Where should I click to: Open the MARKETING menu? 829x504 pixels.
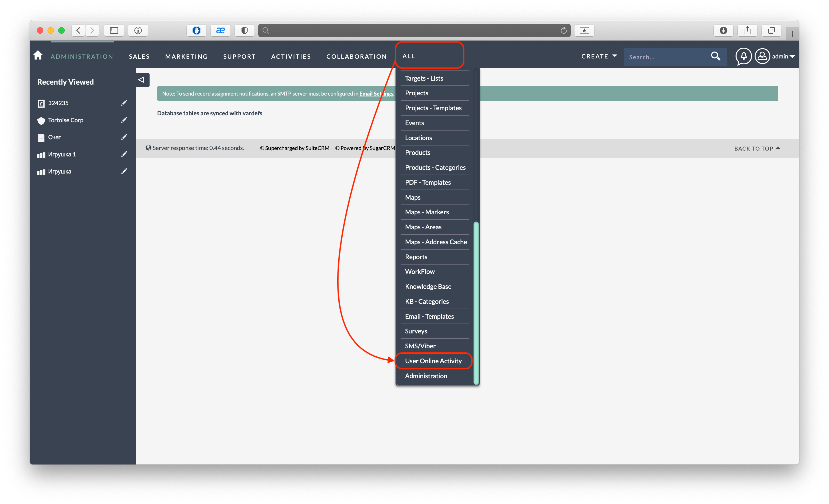(x=186, y=57)
